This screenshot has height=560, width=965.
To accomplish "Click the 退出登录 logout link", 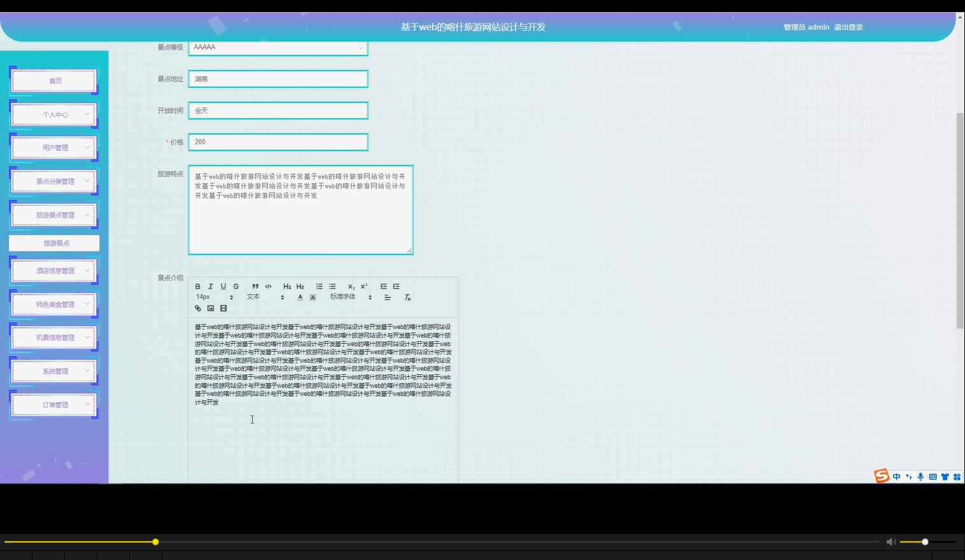I will click(x=849, y=27).
